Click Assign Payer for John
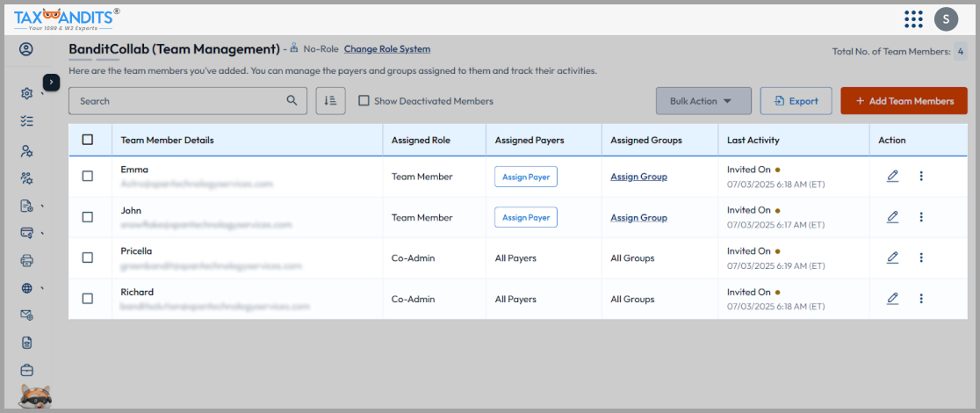The width and height of the screenshot is (980, 413). tap(526, 217)
